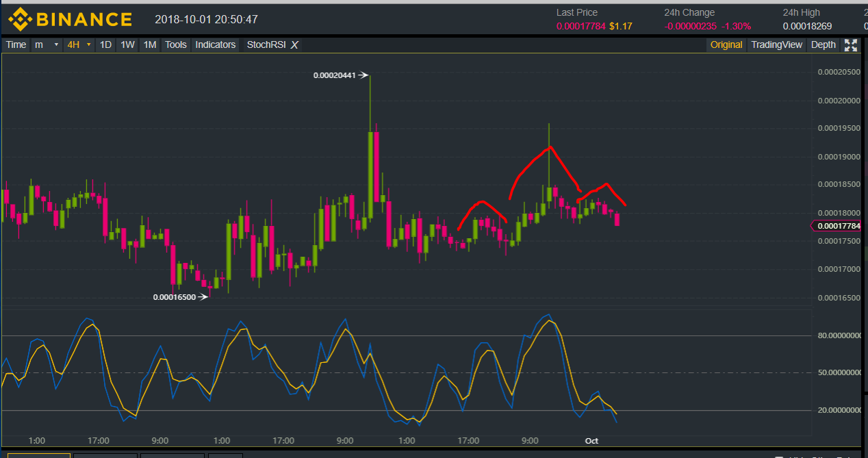The width and height of the screenshot is (868, 458).
Task: Switch to the Original chart tab
Action: [x=726, y=45]
